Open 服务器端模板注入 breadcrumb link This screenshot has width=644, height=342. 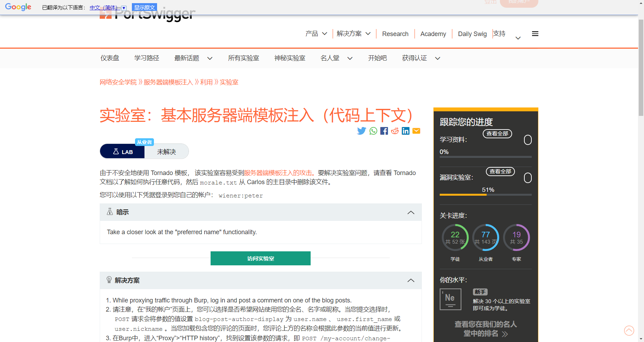coord(168,82)
